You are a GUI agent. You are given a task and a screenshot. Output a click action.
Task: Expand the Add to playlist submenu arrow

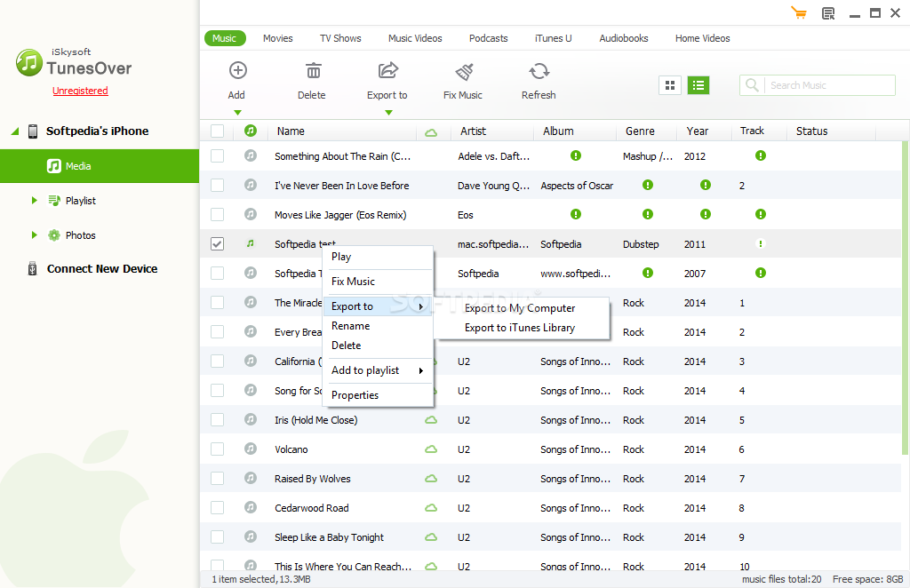click(421, 370)
